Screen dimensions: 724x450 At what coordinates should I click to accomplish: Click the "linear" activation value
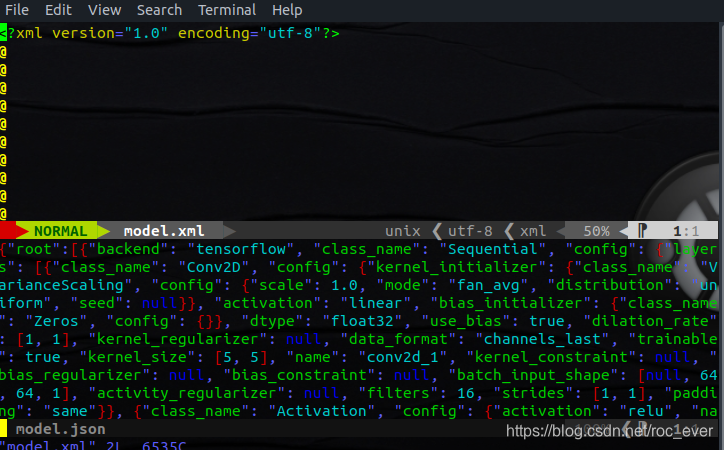(x=375, y=303)
